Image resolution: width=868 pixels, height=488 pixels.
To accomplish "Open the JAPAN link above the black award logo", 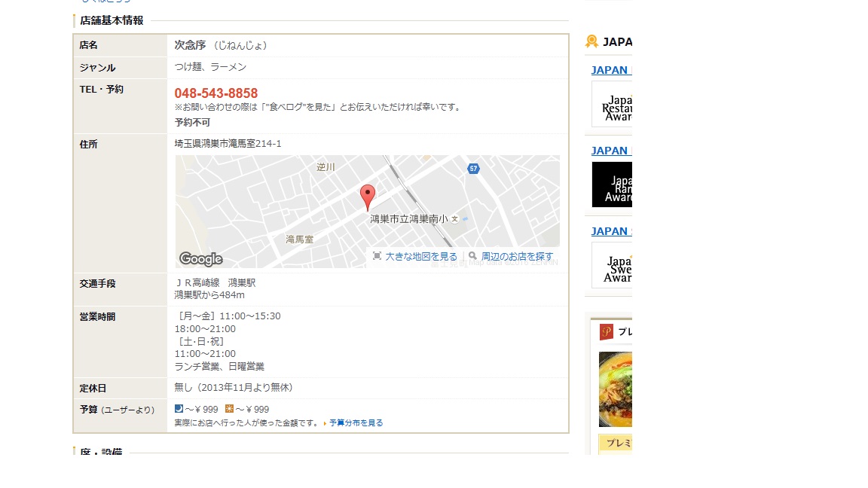I will point(611,151).
